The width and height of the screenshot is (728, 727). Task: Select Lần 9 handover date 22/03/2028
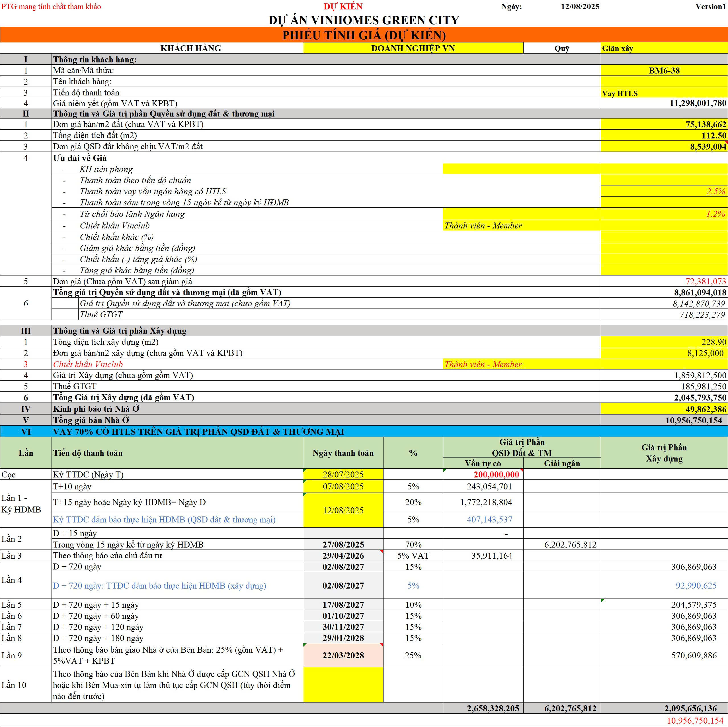tap(343, 655)
